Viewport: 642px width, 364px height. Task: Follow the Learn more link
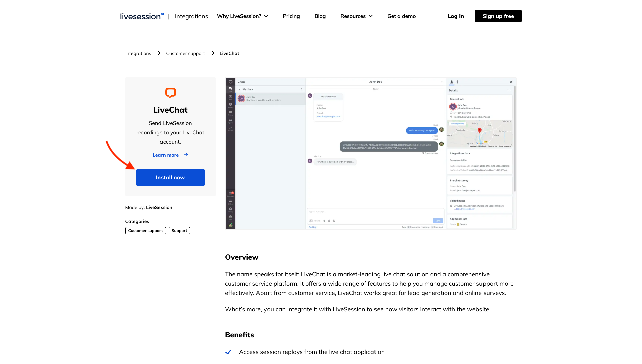(x=171, y=155)
